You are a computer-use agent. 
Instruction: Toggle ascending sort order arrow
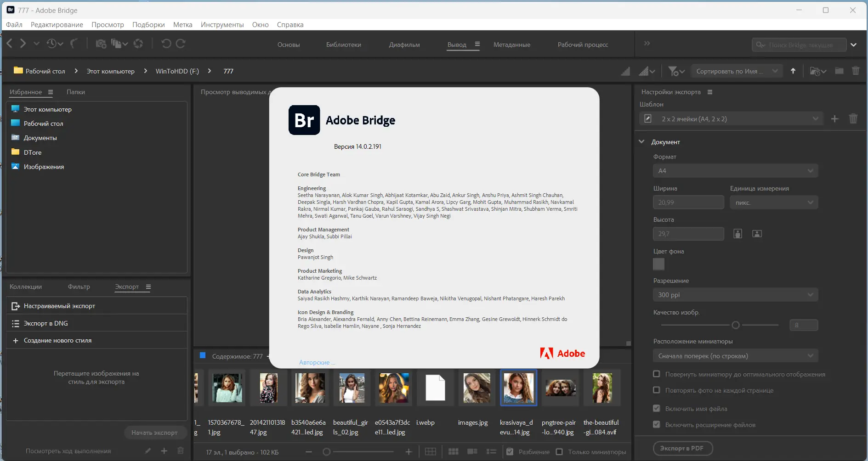tap(793, 71)
